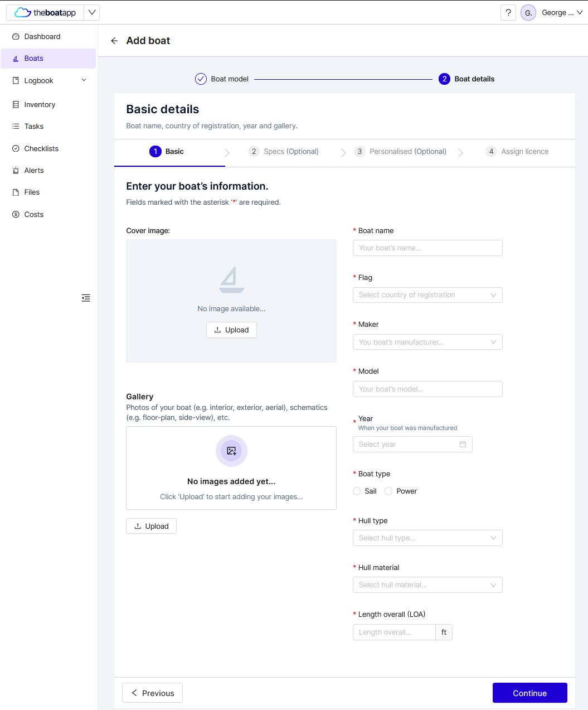
Task: Open the help question mark icon
Action: [x=508, y=12]
